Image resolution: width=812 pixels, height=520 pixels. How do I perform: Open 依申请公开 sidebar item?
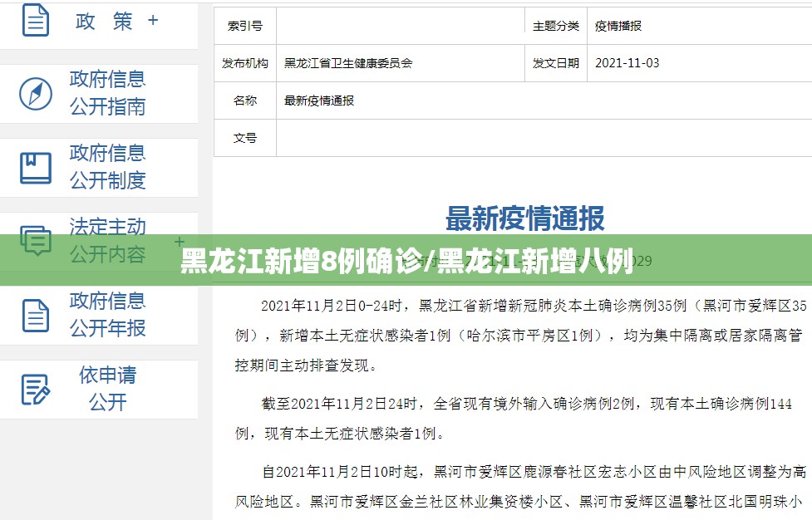pos(99,389)
